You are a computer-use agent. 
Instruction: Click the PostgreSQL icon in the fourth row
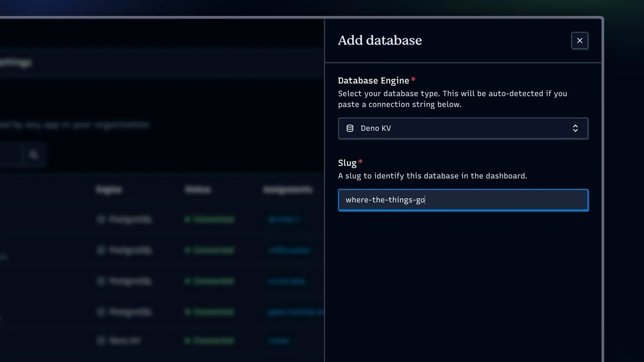101,312
